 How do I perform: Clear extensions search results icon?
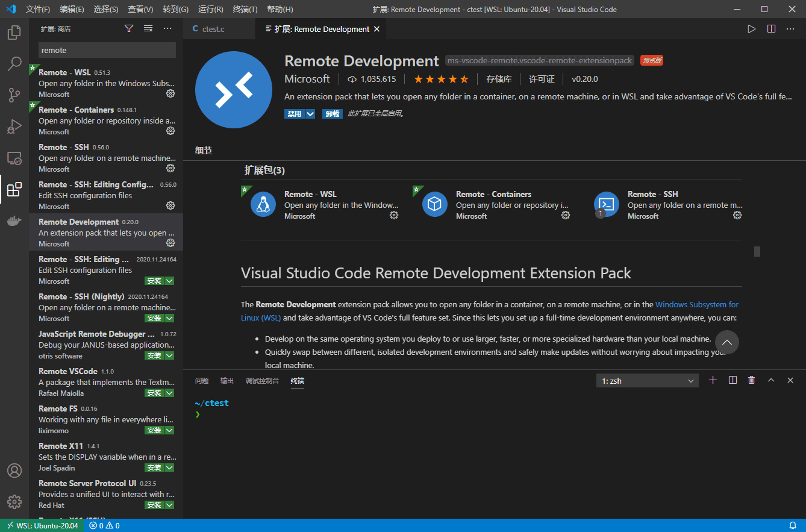[x=148, y=28]
